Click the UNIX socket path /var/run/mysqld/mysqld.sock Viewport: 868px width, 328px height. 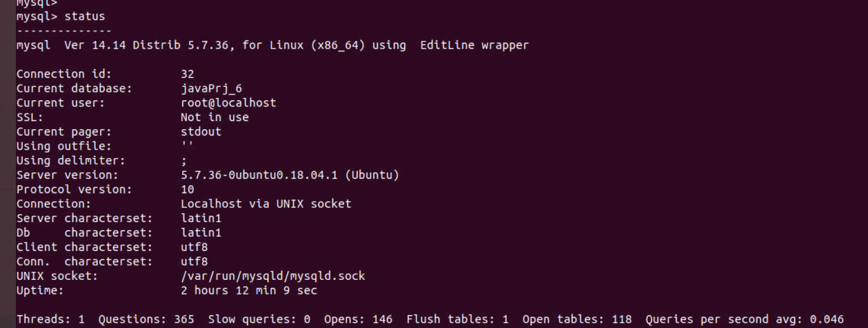tap(273, 276)
